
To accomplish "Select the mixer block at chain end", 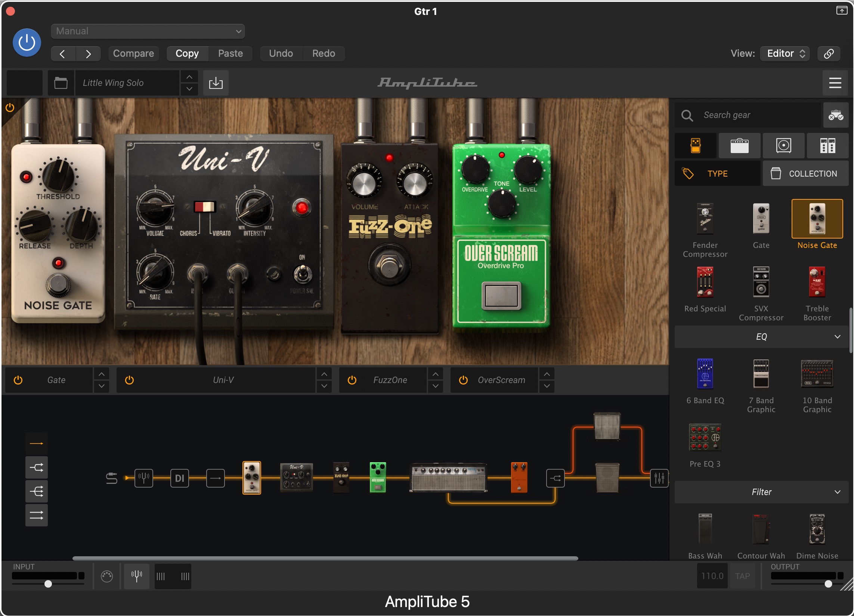I will (659, 478).
